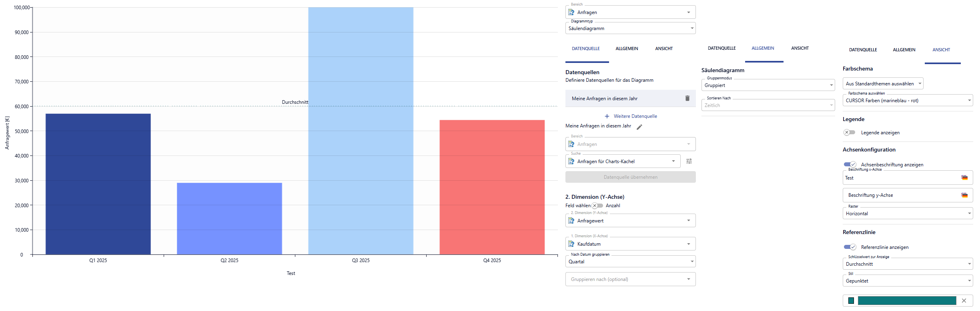Click the 'Datenquelle übernehmen' button
Image resolution: width=980 pixels, height=311 pixels.
coord(630,177)
